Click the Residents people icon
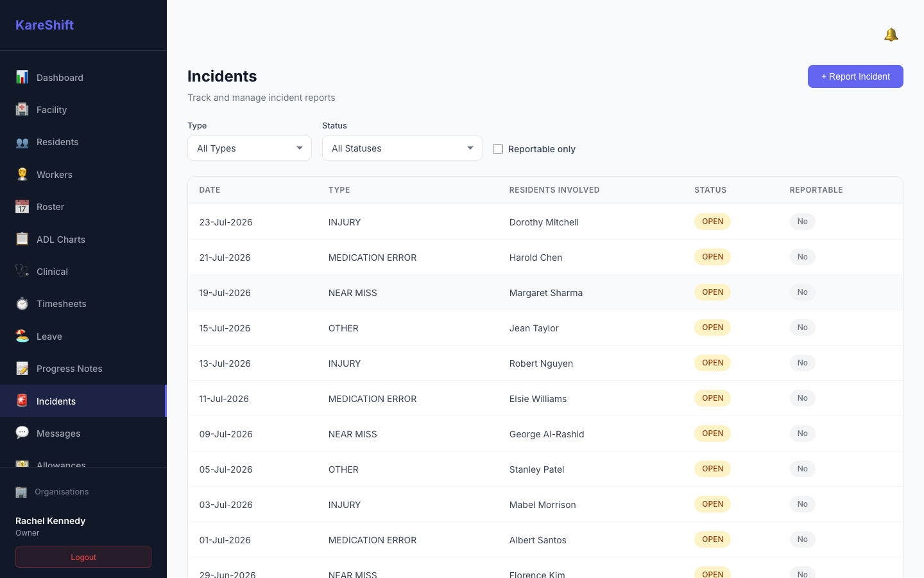Screen dimensions: 924x578 tap(22, 142)
